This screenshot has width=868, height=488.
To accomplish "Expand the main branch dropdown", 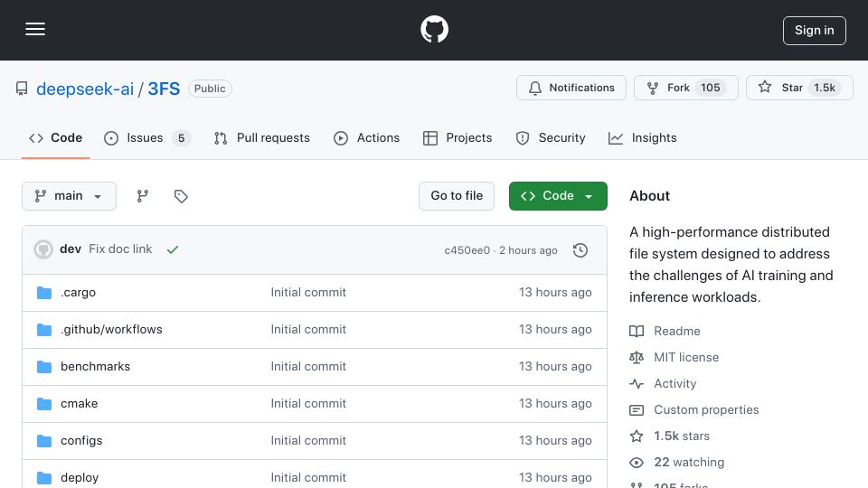I will (x=70, y=196).
